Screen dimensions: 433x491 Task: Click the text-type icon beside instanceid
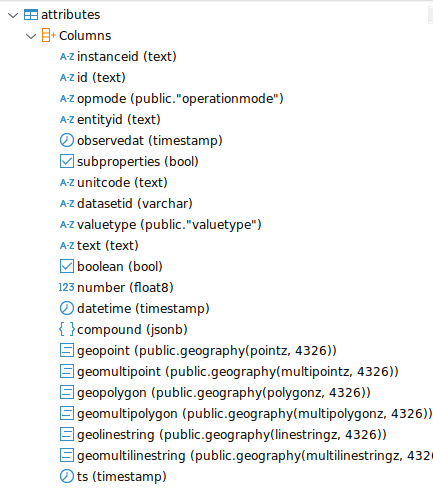pyautogui.click(x=67, y=57)
